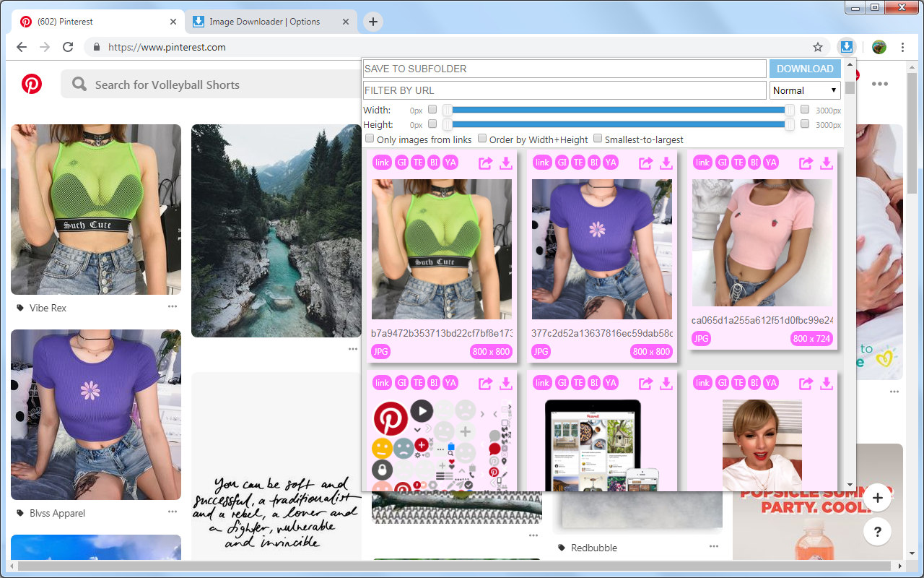This screenshot has height=578, width=924.
Task: Click the Pinterest search box
Action: pyautogui.click(x=211, y=85)
